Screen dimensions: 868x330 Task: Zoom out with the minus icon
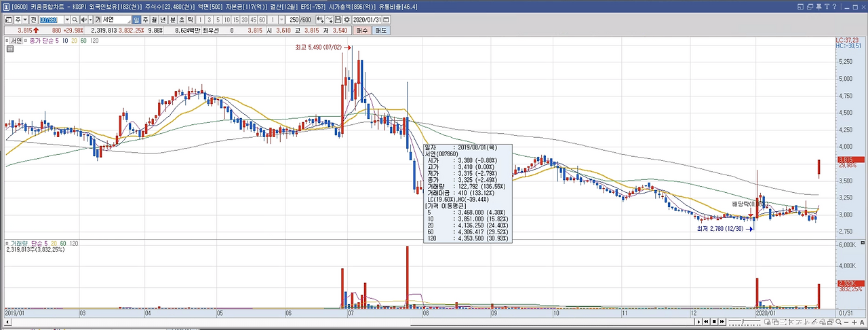(846, 322)
